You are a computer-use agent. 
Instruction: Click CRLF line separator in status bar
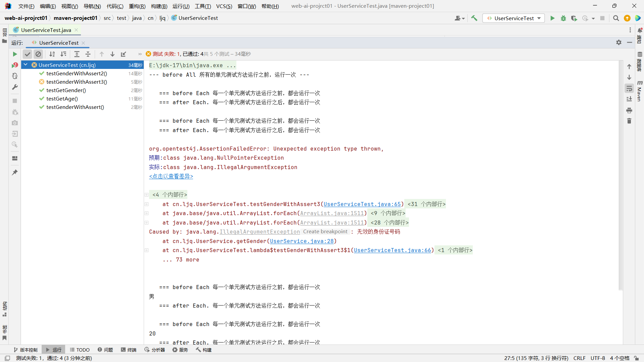[x=579, y=358]
